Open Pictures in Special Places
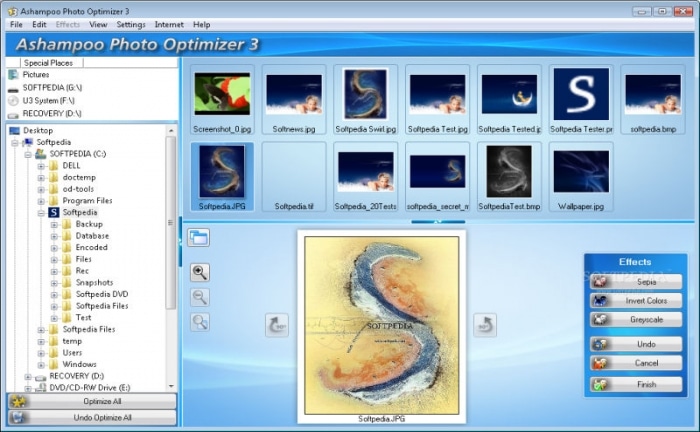700x432 pixels. tap(36, 75)
